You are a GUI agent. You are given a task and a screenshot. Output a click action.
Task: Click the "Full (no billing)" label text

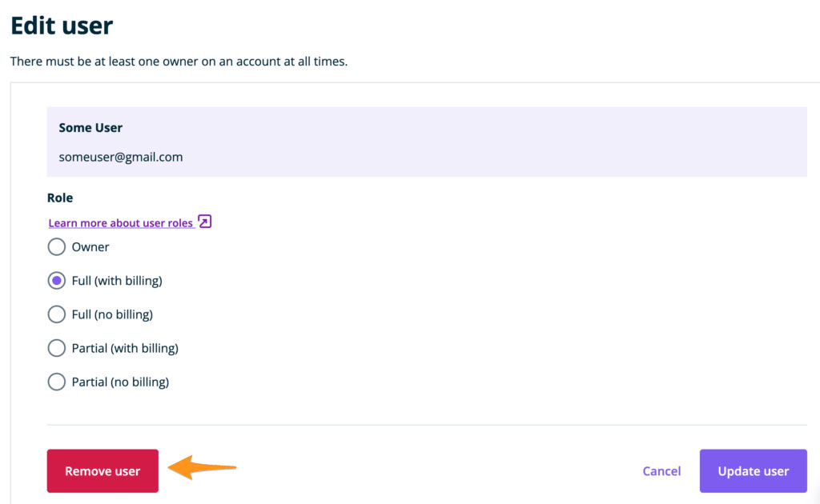[x=112, y=314]
